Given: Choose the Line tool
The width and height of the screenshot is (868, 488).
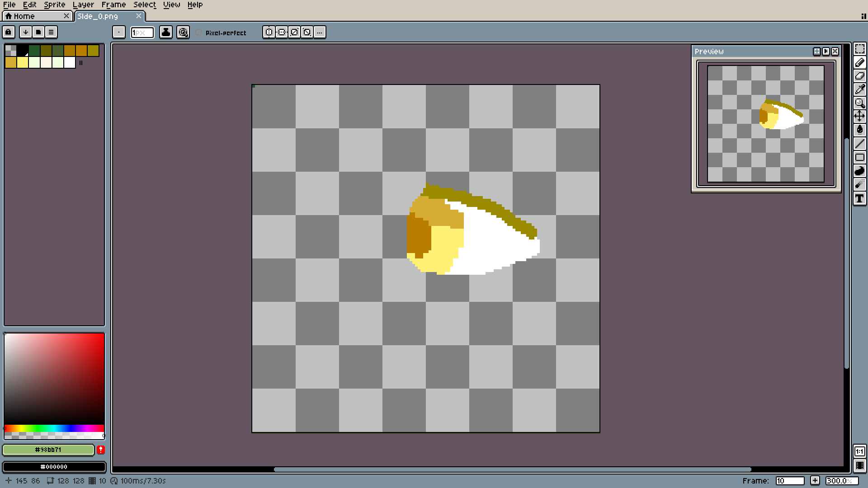Looking at the screenshot, I should (859, 144).
